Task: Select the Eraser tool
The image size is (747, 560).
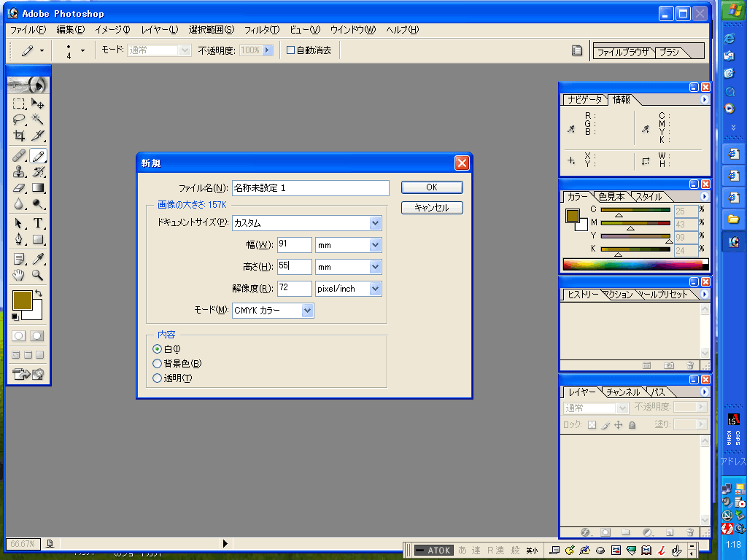Action: click(19, 188)
